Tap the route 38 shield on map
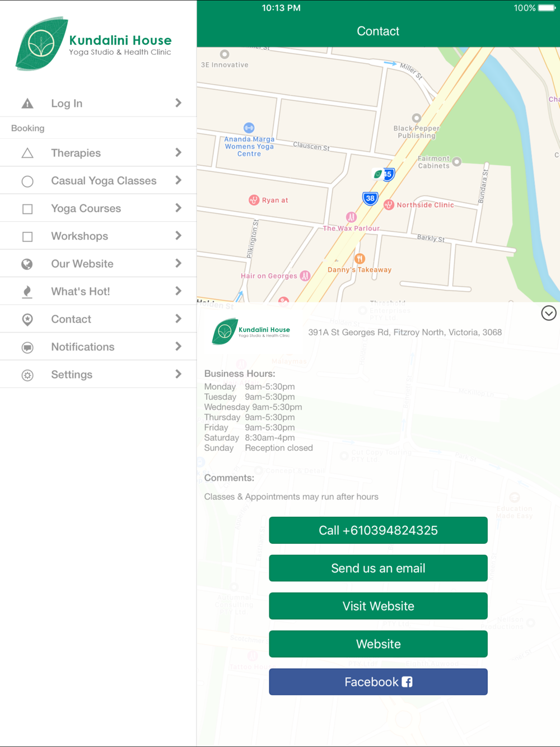560x747 pixels. (x=370, y=198)
